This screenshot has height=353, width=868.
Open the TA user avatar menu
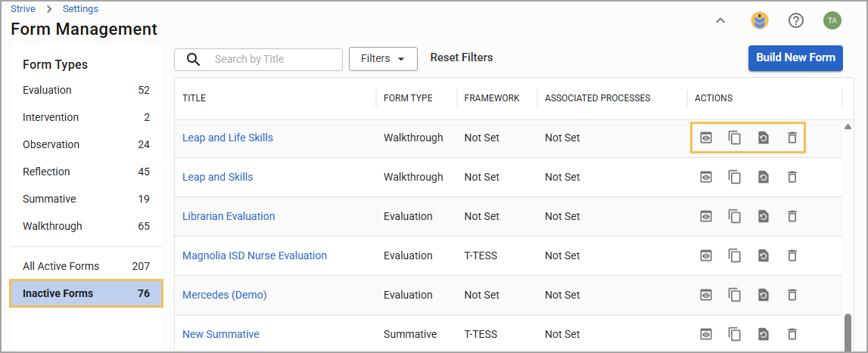(x=832, y=20)
